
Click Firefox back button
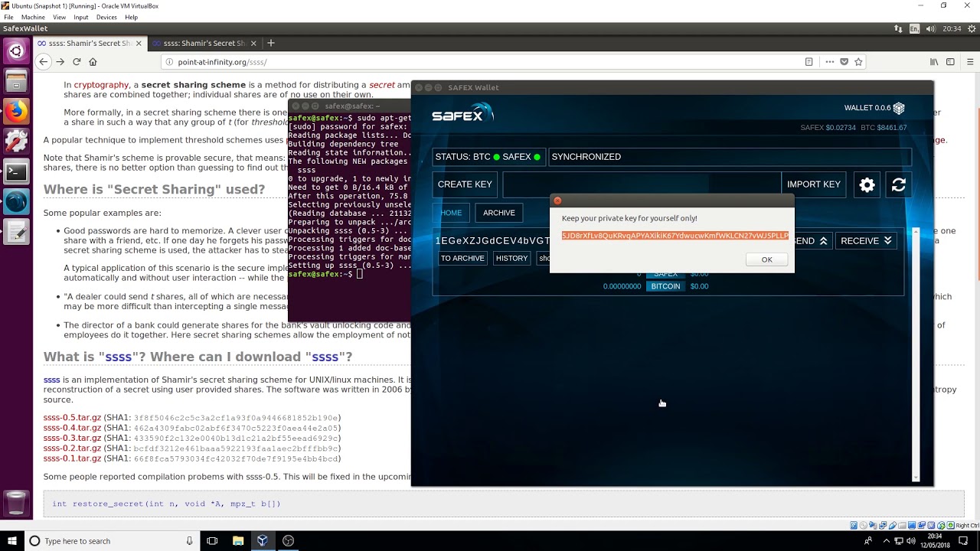click(x=44, y=62)
